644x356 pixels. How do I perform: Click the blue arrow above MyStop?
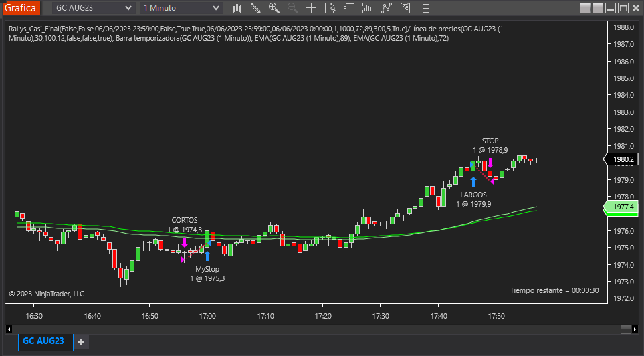point(207,256)
